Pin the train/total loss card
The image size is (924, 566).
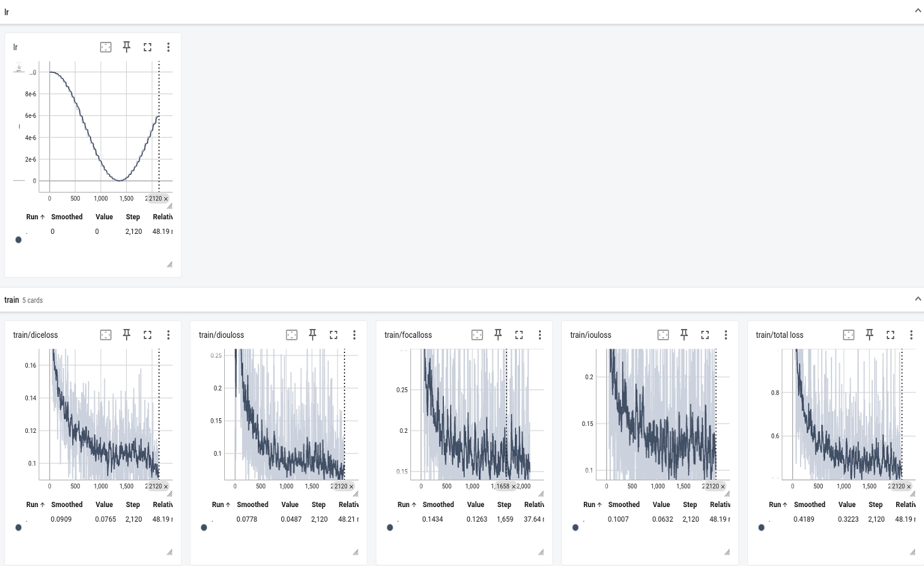(x=870, y=335)
